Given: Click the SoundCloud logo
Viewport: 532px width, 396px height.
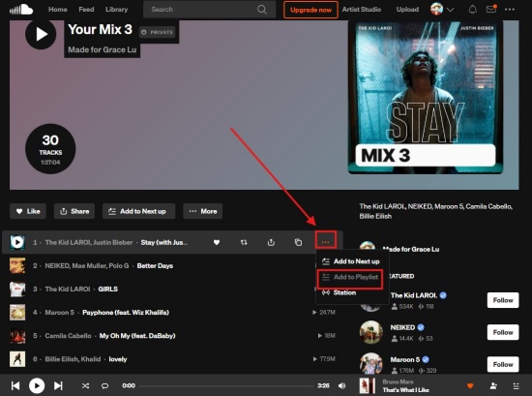Looking at the screenshot, I should 21,9.
